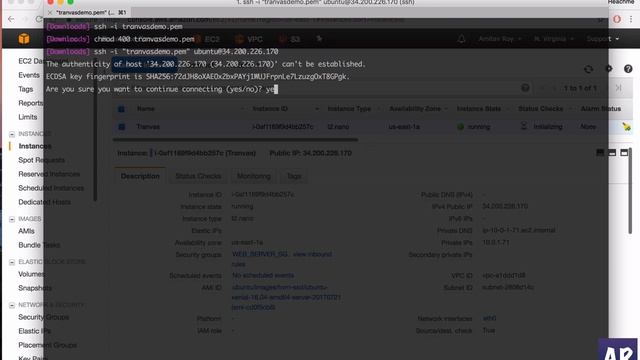
Task: Open the eth0 network interface link
Action: 489,318
